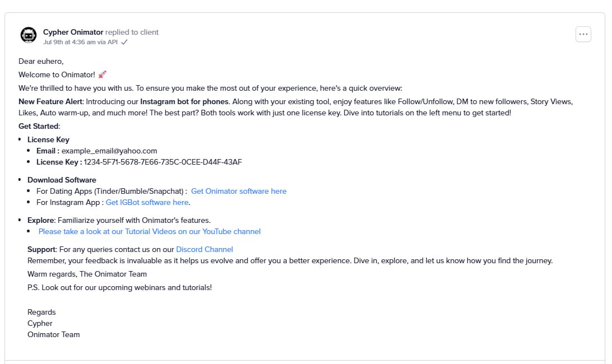Click the Get Started heading
The image size is (612, 364).
tap(39, 126)
